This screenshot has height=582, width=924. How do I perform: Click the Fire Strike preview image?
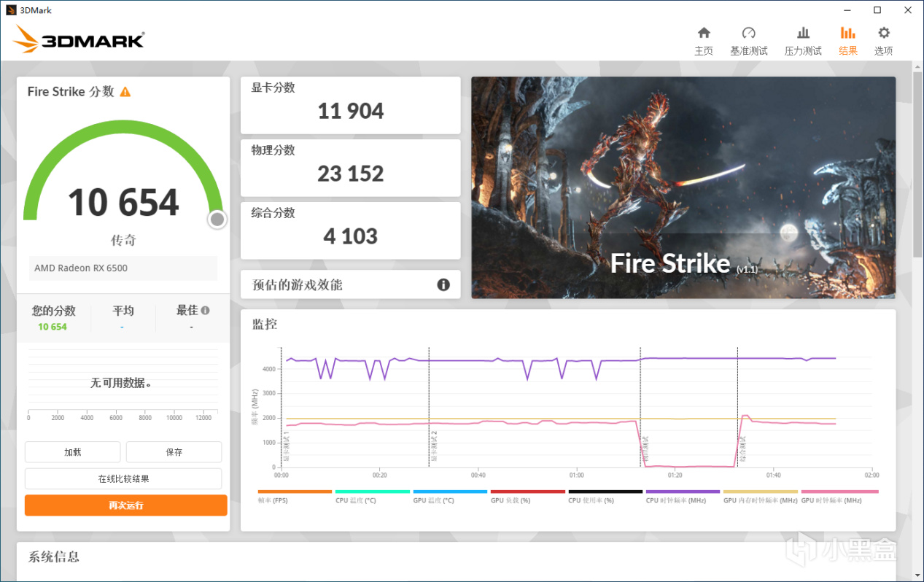[x=683, y=187]
